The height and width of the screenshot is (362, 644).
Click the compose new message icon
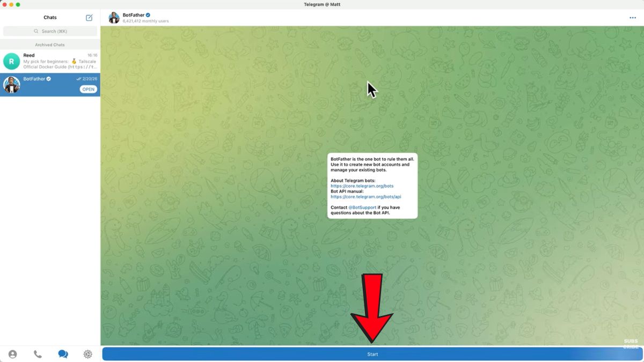89,18
